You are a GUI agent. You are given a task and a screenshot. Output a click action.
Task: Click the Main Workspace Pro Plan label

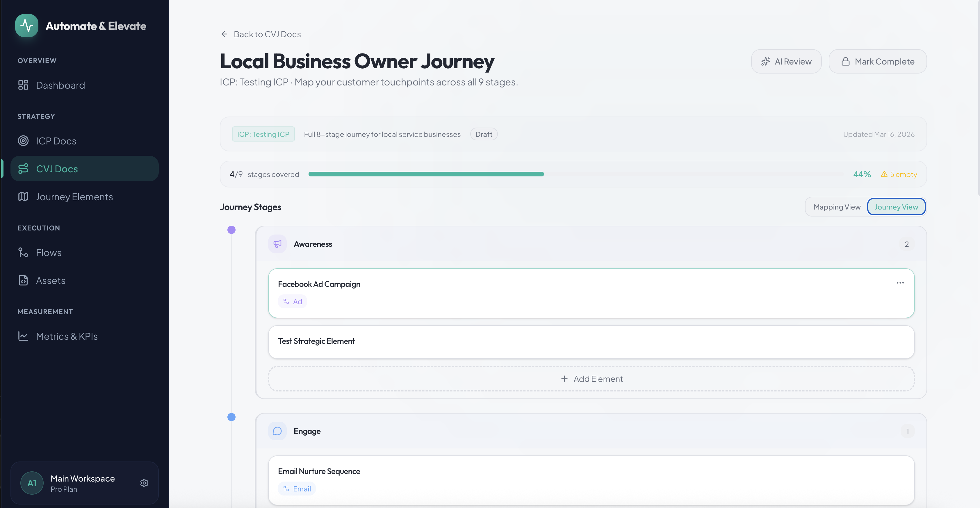83,483
